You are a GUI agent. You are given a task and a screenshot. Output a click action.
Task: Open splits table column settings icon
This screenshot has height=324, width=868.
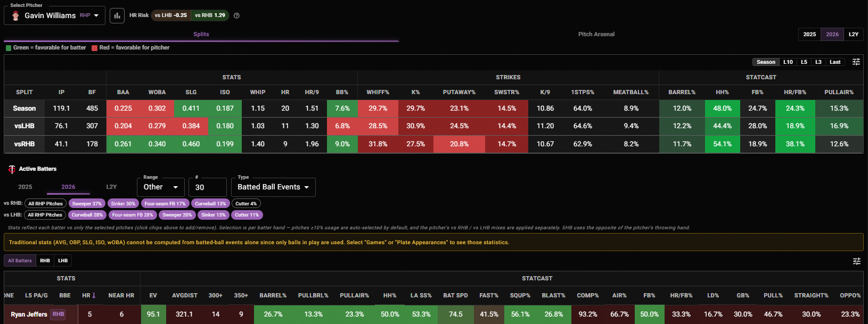856,62
